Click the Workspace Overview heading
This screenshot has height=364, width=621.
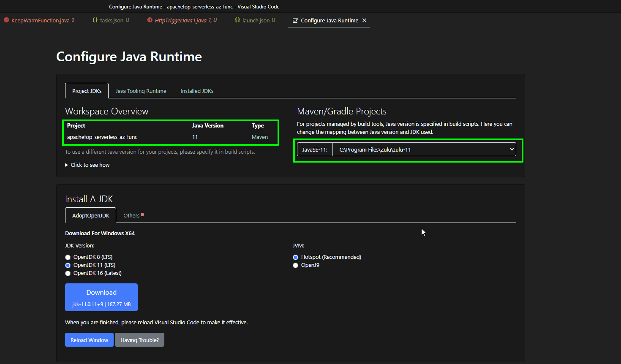[107, 111]
